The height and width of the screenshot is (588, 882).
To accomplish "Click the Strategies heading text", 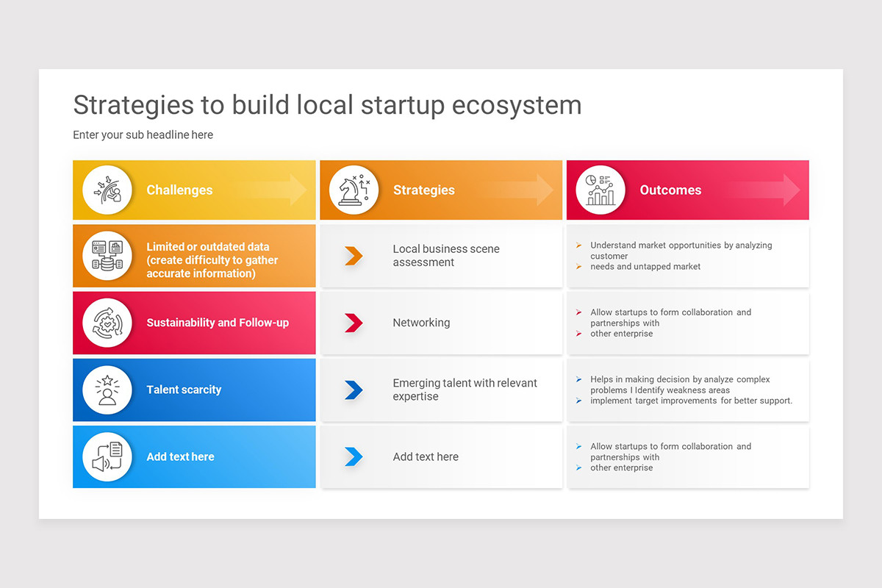I will [424, 190].
